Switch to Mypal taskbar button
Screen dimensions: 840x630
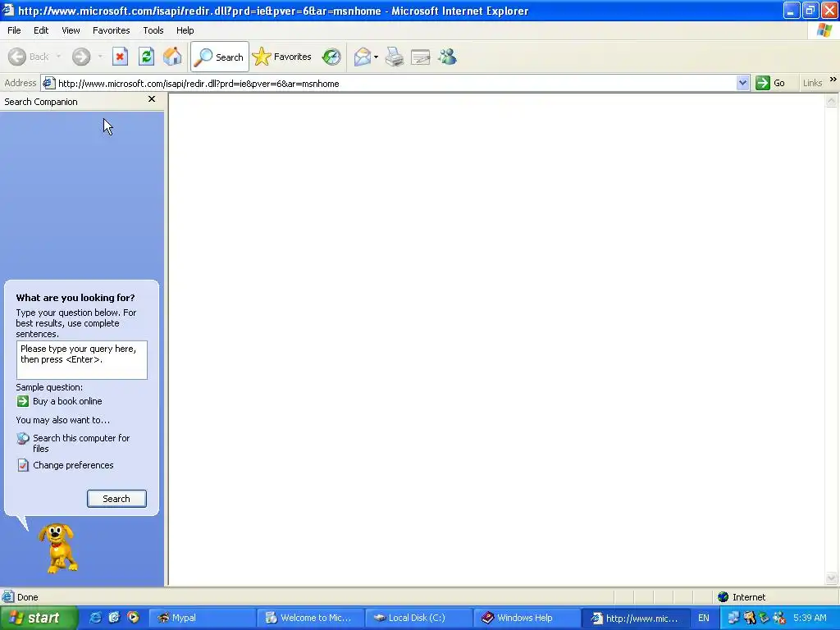pyautogui.click(x=202, y=619)
